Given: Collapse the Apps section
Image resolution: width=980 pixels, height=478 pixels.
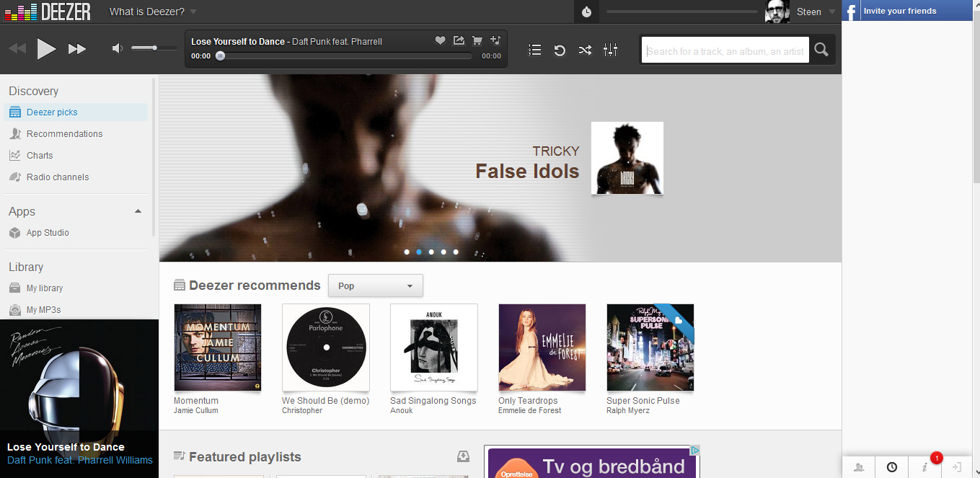Looking at the screenshot, I should pos(138,211).
